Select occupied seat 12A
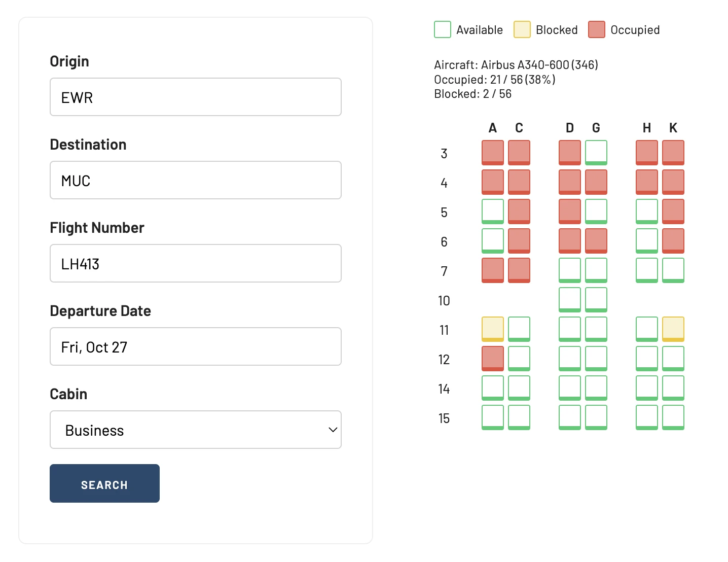728x562 pixels. 493,359
